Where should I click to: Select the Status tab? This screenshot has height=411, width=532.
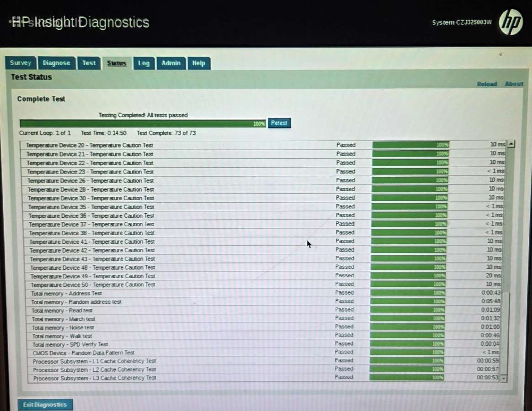click(x=117, y=63)
